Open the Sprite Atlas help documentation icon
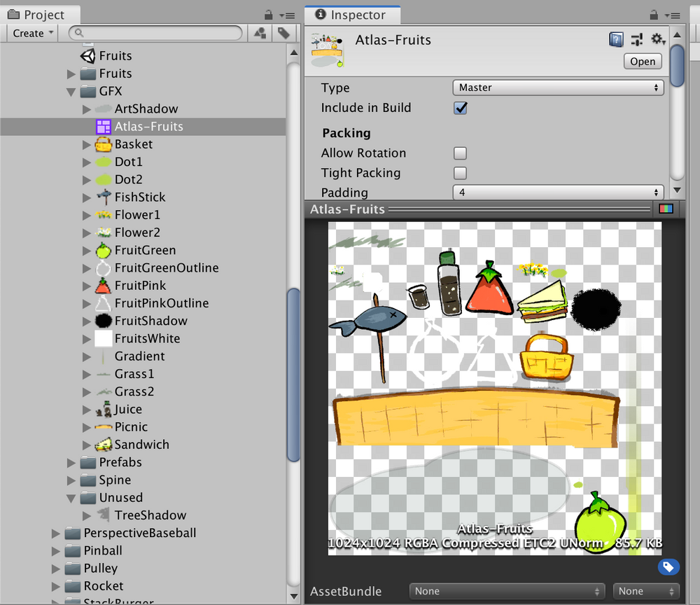Viewport: 700px width, 605px height. click(616, 40)
